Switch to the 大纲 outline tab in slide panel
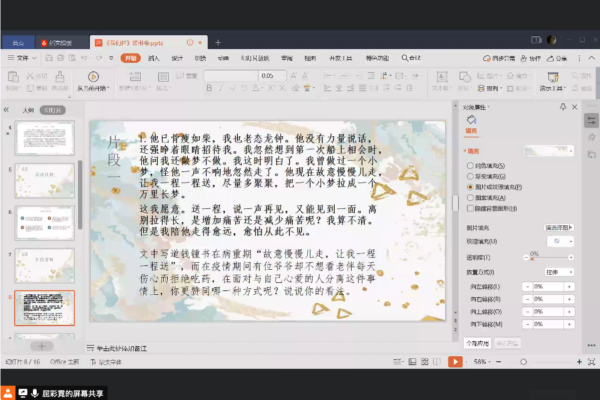 click(x=28, y=109)
